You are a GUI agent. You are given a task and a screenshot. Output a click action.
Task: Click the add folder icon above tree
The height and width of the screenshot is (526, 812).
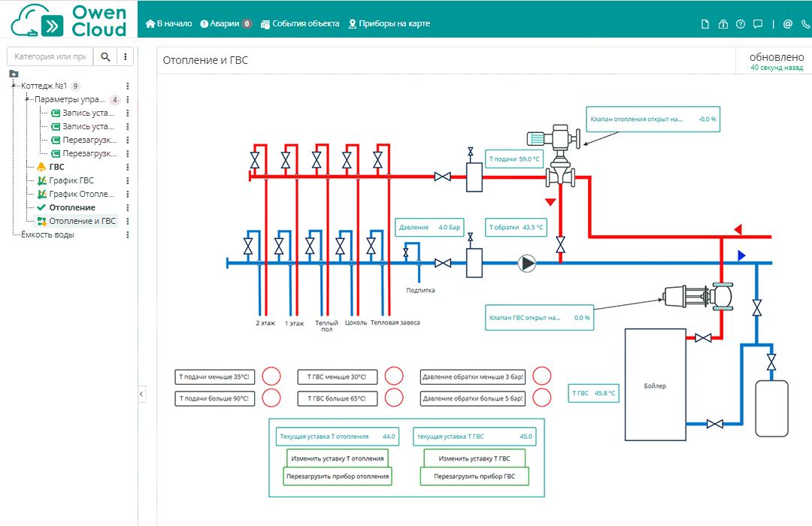(14, 74)
